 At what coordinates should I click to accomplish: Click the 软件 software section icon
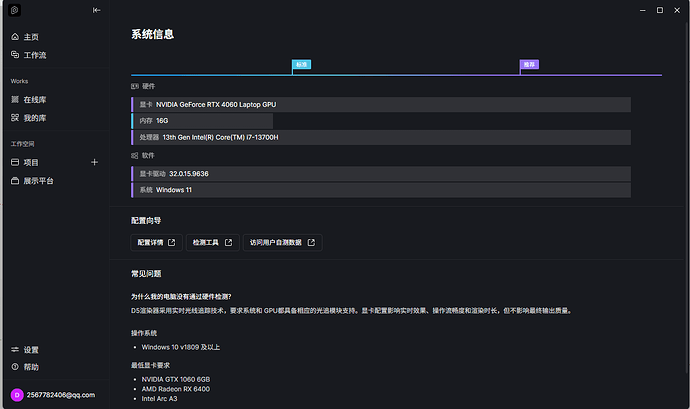(135, 156)
